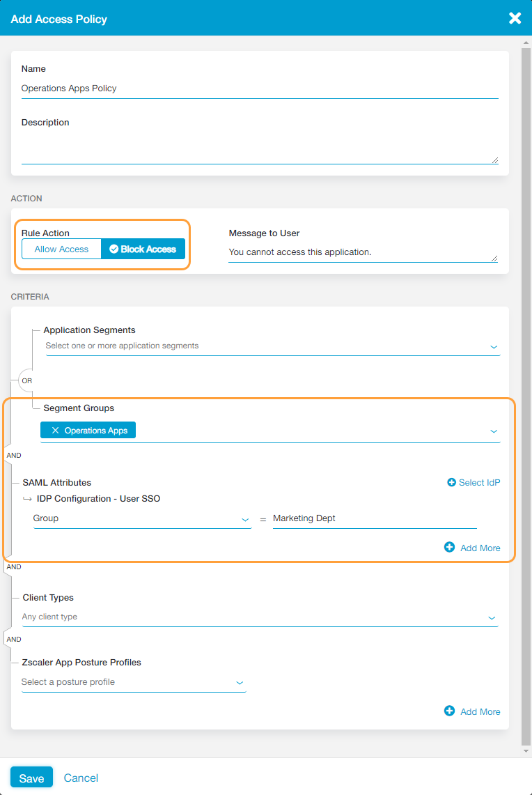Screen dimensions: 532x795
Task: Click the Message to User text area
Action: [362, 252]
